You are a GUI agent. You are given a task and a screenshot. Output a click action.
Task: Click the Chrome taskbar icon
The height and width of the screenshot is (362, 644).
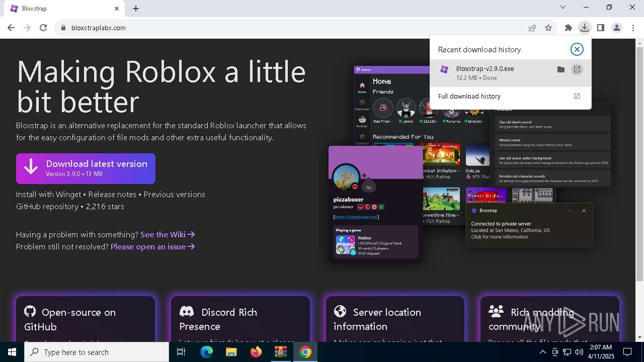coord(305,352)
